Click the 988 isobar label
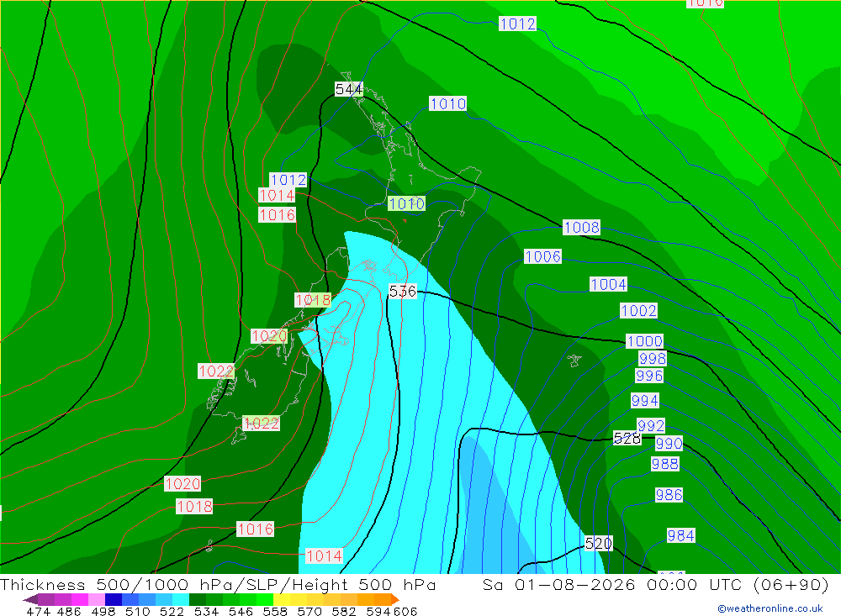841x616 pixels. coord(665,464)
